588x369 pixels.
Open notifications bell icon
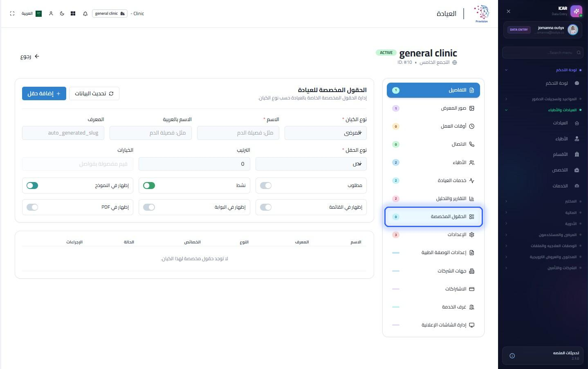[x=85, y=13]
